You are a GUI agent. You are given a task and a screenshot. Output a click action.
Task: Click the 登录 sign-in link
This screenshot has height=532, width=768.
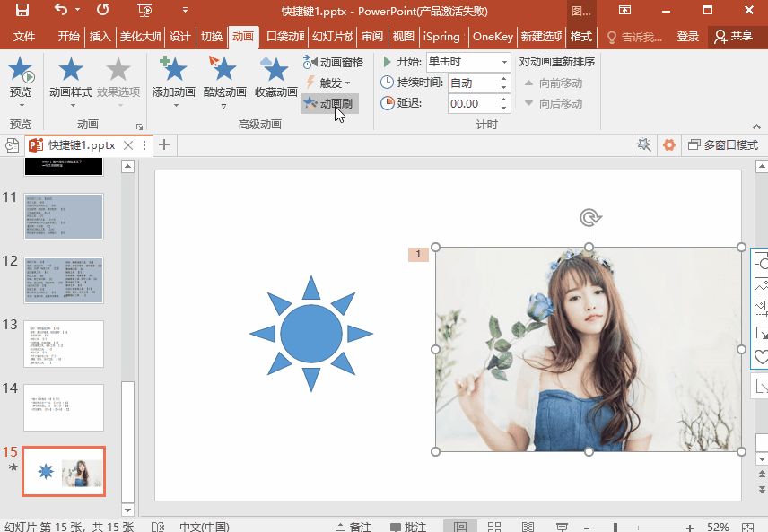[x=687, y=37]
